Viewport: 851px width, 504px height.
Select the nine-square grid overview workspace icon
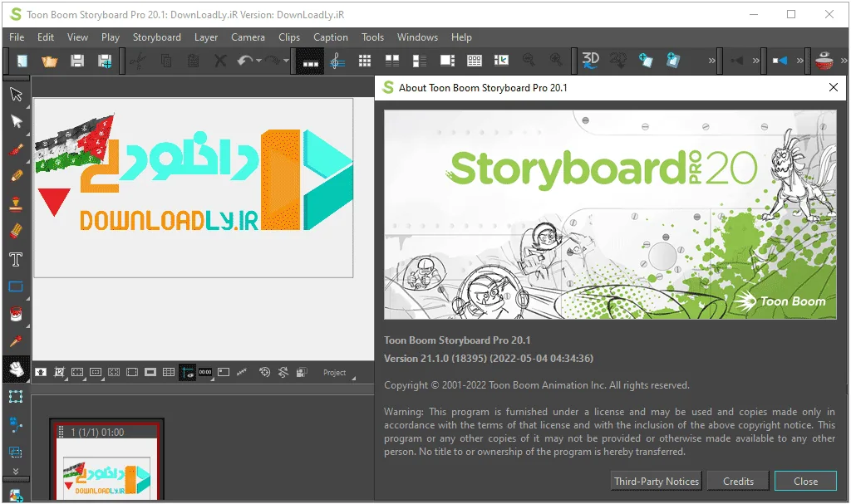365,61
